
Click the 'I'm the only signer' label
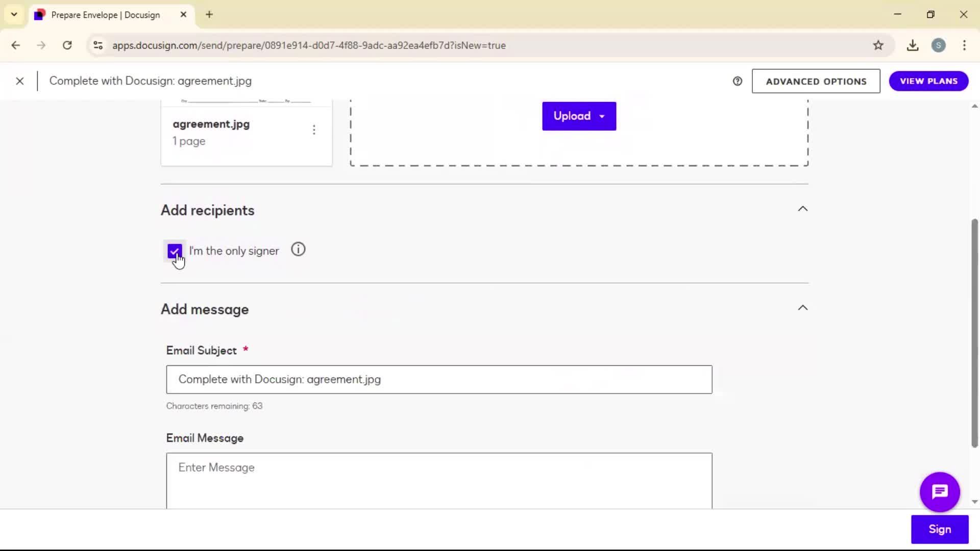tap(234, 251)
